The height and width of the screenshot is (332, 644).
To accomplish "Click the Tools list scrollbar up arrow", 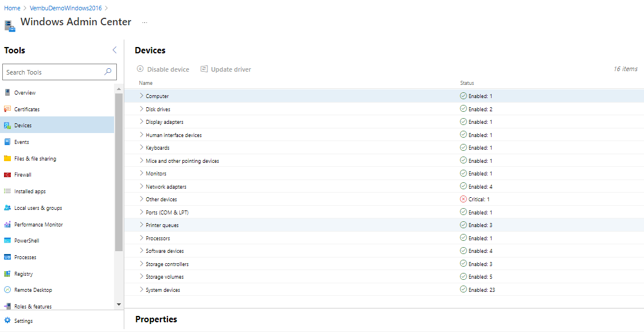I will (x=119, y=89).
